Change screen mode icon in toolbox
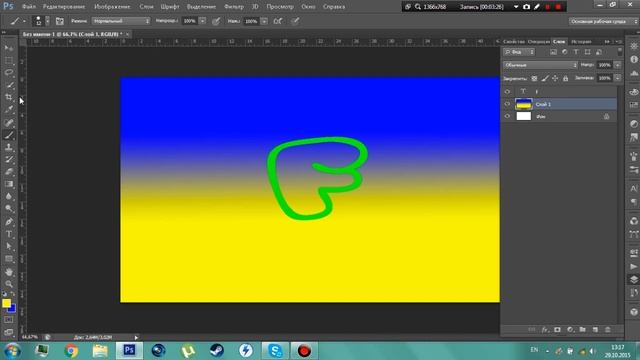Image resolution: width=640 pixels, height=360 pixels. (x=9, y=332)
